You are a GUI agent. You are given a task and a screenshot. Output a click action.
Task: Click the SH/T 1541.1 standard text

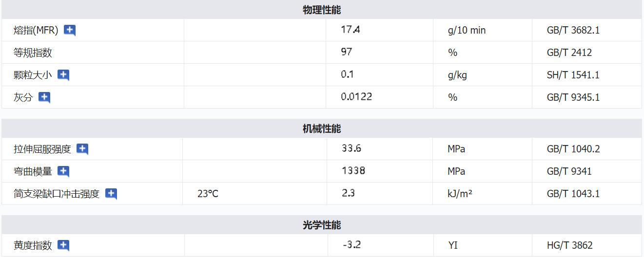[573, 75]
